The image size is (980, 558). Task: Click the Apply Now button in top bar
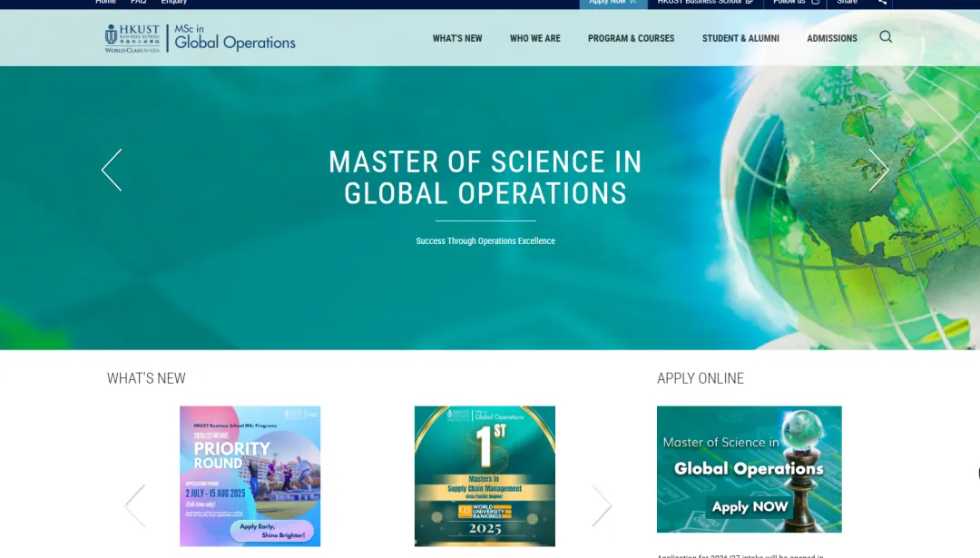[612, 3]
